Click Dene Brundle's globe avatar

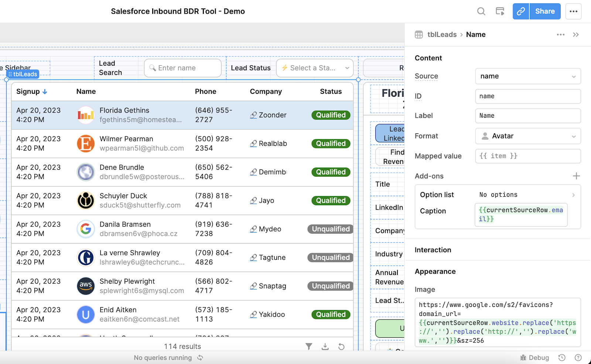coord(86,172)
